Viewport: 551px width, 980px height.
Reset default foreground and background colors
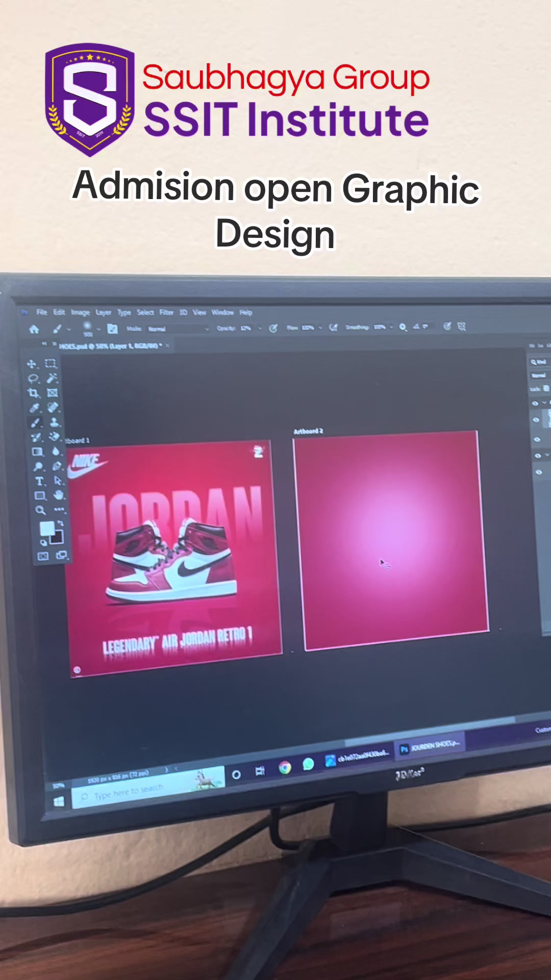[x=44, y=542]
